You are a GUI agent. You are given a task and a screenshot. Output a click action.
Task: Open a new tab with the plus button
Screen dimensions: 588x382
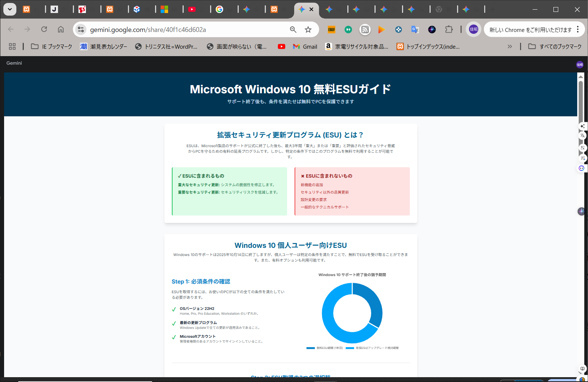pos(492,9)
